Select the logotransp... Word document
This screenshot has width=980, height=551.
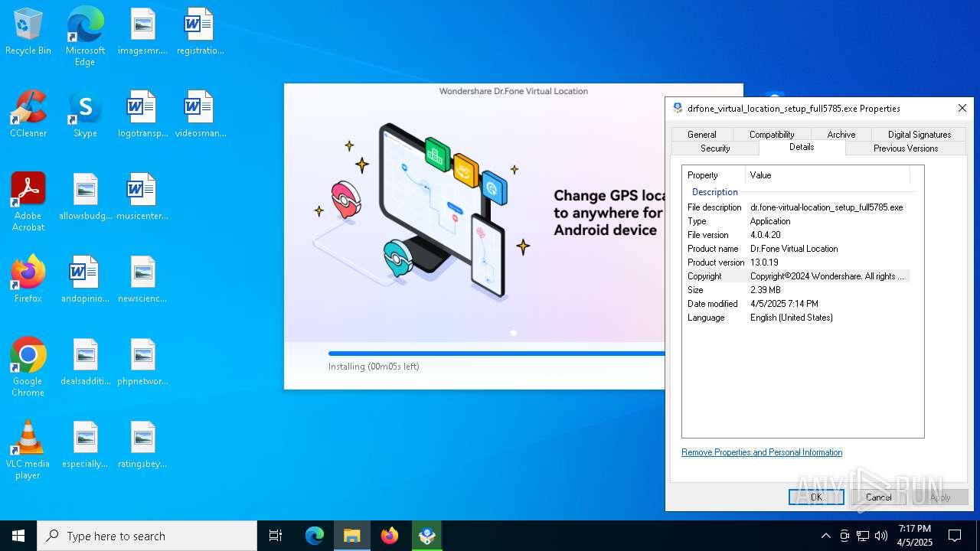pos(142,115)
